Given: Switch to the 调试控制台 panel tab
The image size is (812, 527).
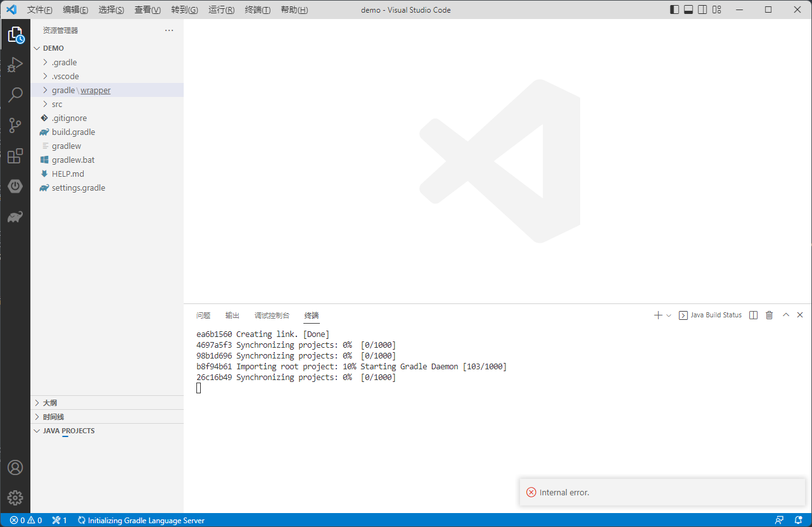Looking at the screenshot, I should point(272,315).
